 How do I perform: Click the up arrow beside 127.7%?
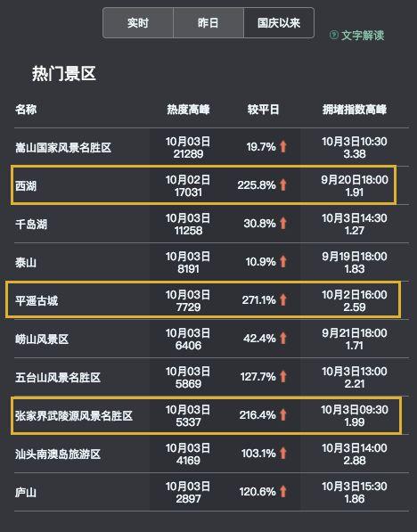click(x=283, y=377)
